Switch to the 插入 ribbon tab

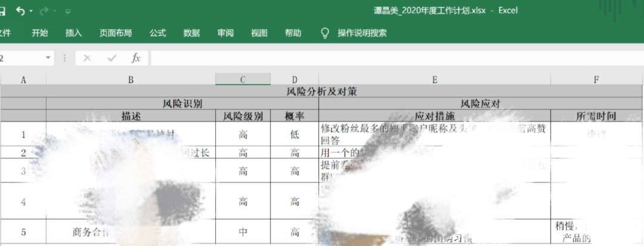(73, 33)
